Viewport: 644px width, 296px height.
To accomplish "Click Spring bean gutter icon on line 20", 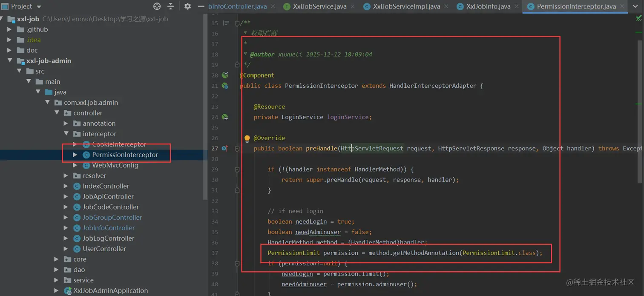I will point(225,75).
